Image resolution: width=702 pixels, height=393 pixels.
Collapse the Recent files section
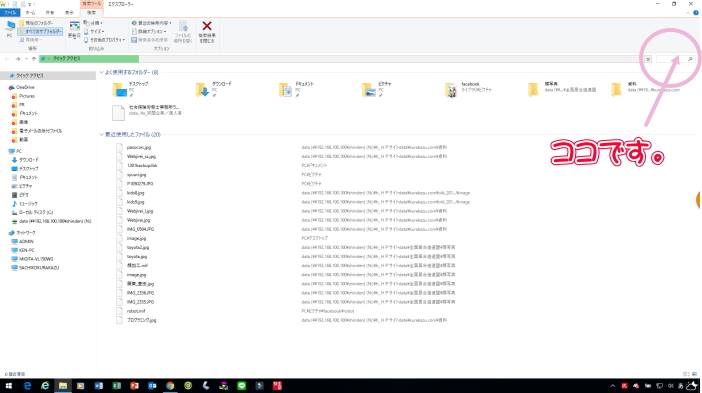tap(102, 134)
